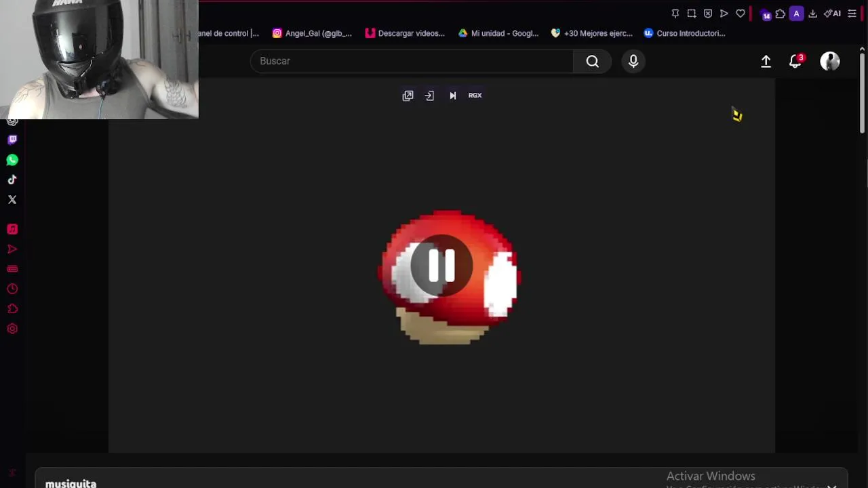
Task: Open the account profile avatar
Action: tap(830, 62)
